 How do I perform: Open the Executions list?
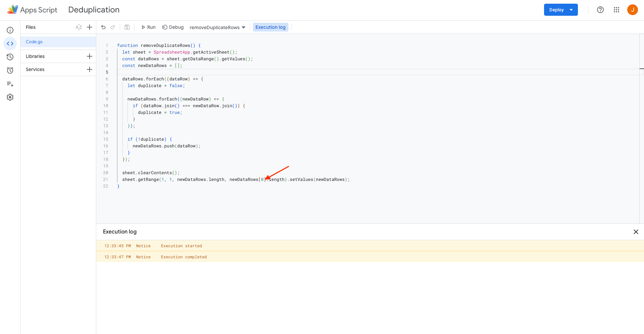(x=10, y=84)
